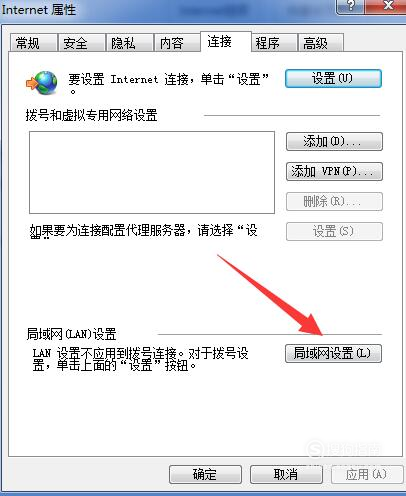Viewport: 406px width, 496px height.
Task: Click the 添加(D)... button
Action: (334, 142)
